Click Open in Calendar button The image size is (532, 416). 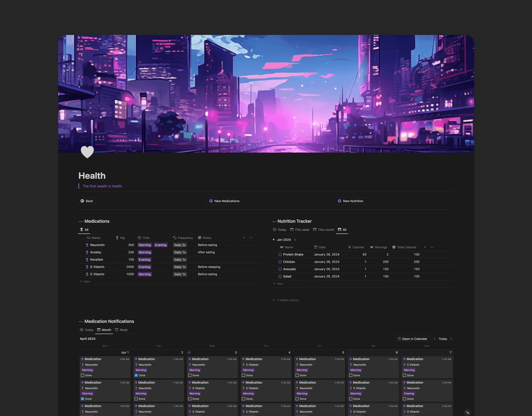tap(413, 339)
